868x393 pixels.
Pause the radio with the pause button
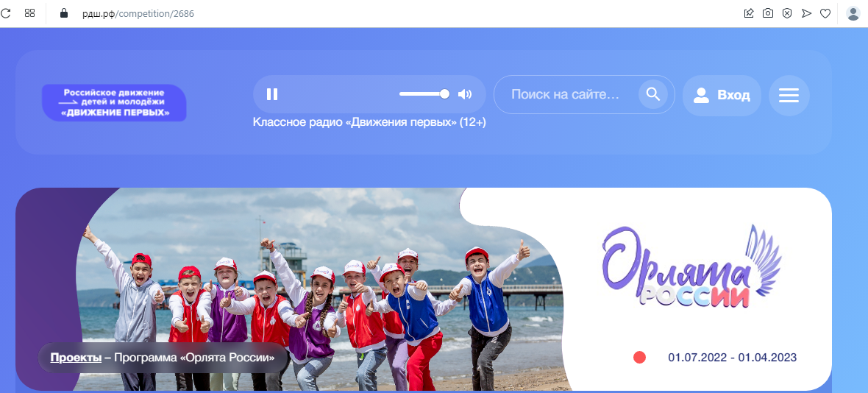pyautogui.click(x=272, y=94)
